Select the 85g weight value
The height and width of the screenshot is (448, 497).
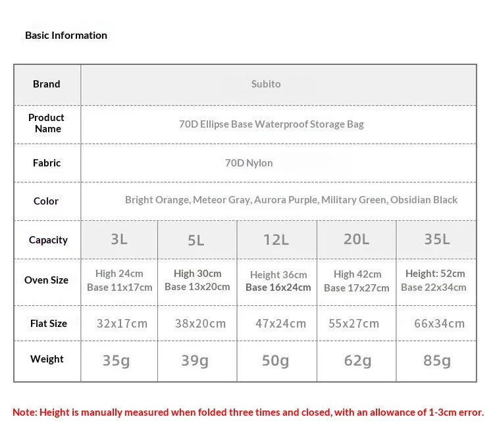(x=437, y=361)
